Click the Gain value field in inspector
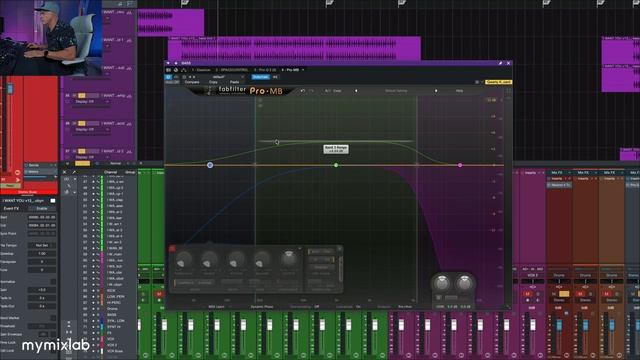Viewport: 640px width, 360px height. click(42, 290)
